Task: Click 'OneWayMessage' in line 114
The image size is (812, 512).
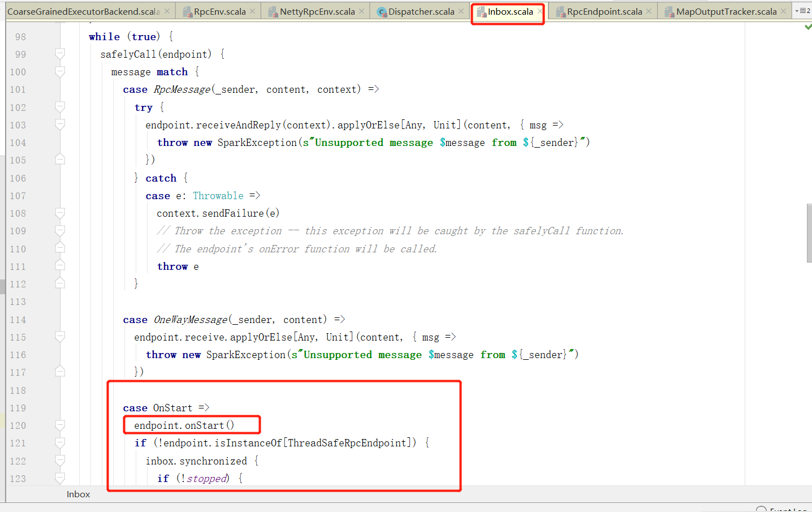Action: (x=191, y=320)
